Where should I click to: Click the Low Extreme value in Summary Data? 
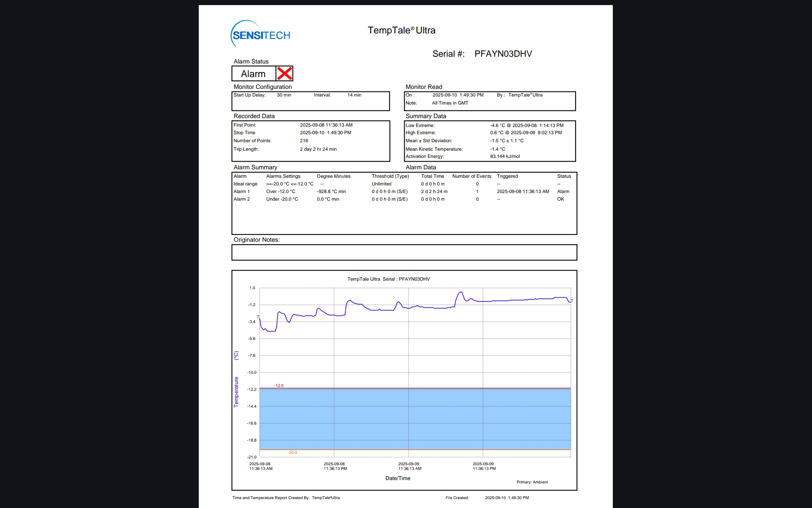point(527,126)
